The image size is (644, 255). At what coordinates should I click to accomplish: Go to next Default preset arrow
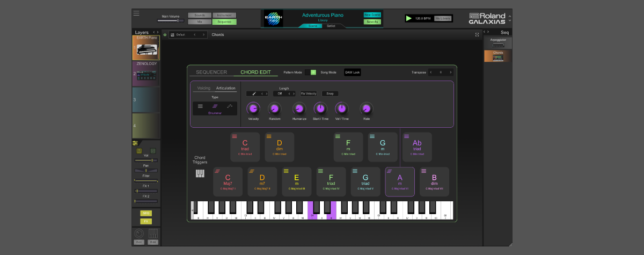click(203, 35)
